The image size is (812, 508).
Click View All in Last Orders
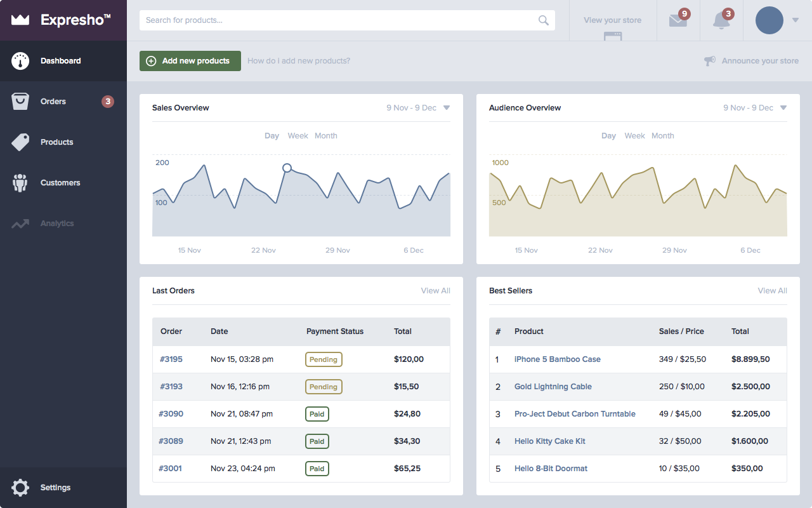click(436, 291)
